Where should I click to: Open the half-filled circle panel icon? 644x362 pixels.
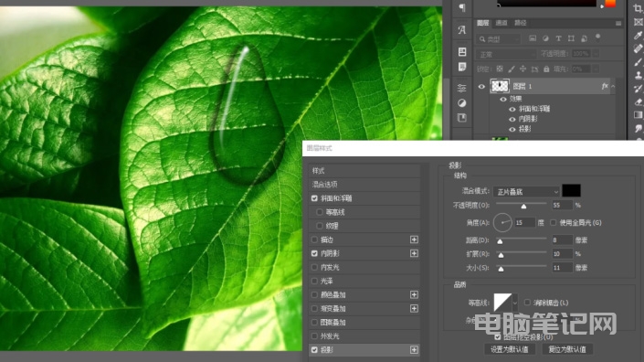point(462,103)
